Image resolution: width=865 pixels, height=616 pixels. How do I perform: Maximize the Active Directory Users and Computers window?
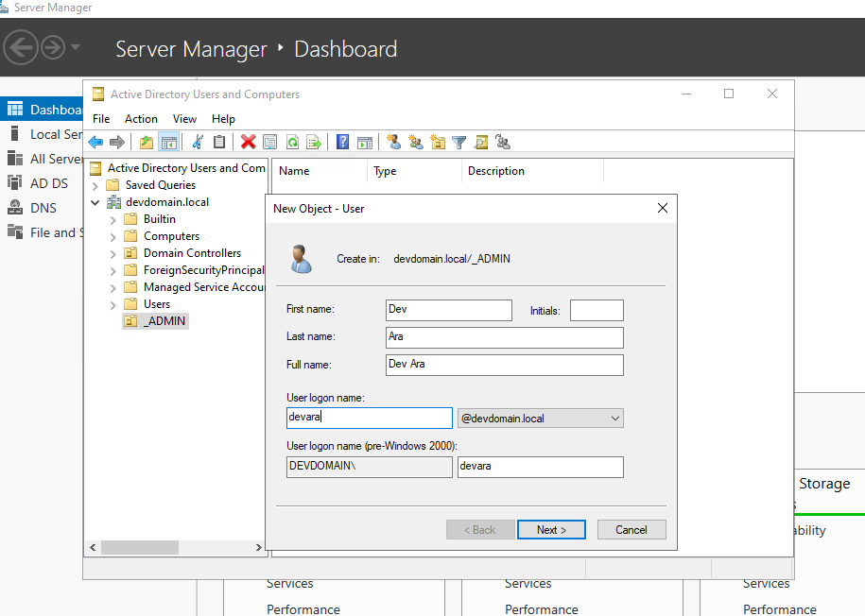[x=729, y=94]
